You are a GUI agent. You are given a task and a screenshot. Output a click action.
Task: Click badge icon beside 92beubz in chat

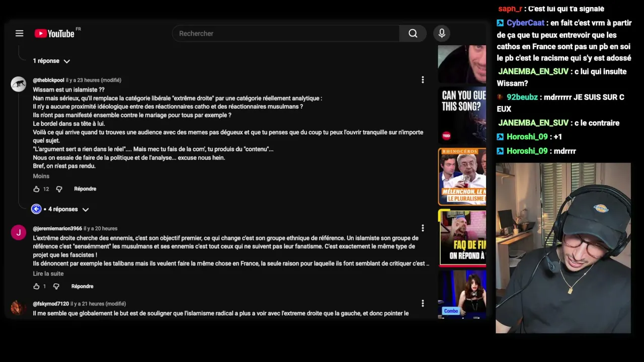point(500,97)
